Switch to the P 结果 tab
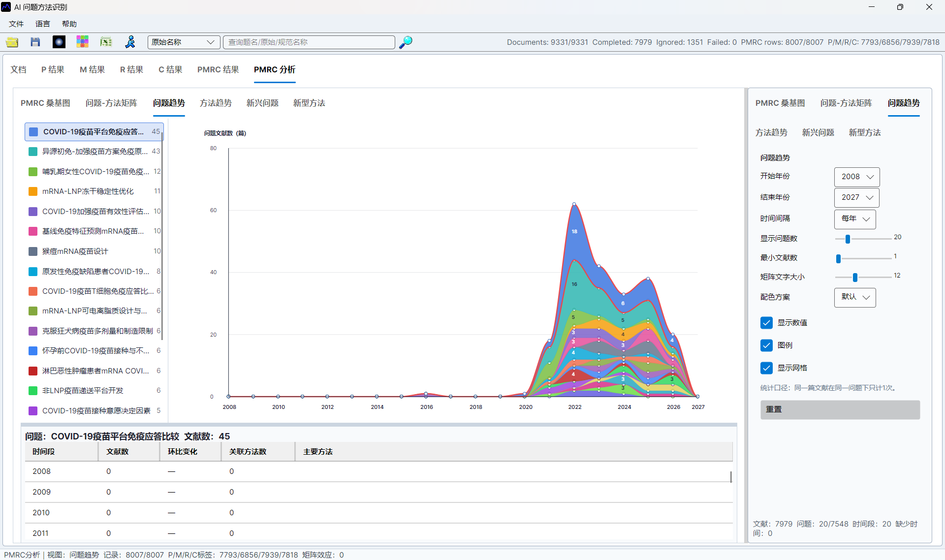The width and height of the screenshot is (945, 560). coord(53,70)
